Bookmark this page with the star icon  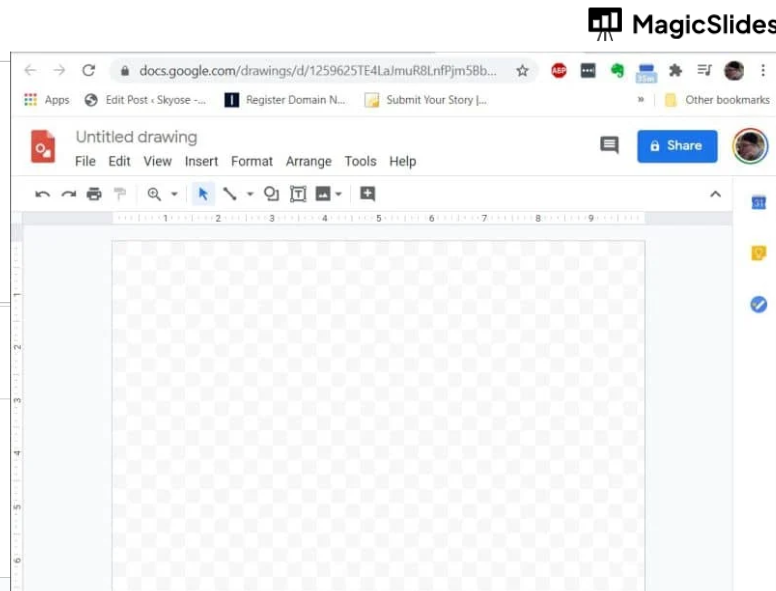522,71
